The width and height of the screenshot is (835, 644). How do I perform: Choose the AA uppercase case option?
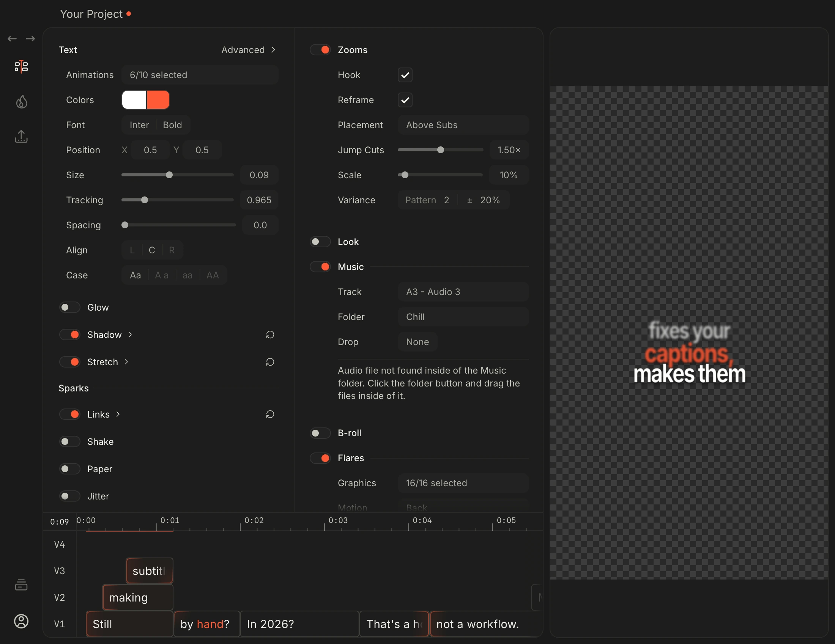click(x=213, y=275)
